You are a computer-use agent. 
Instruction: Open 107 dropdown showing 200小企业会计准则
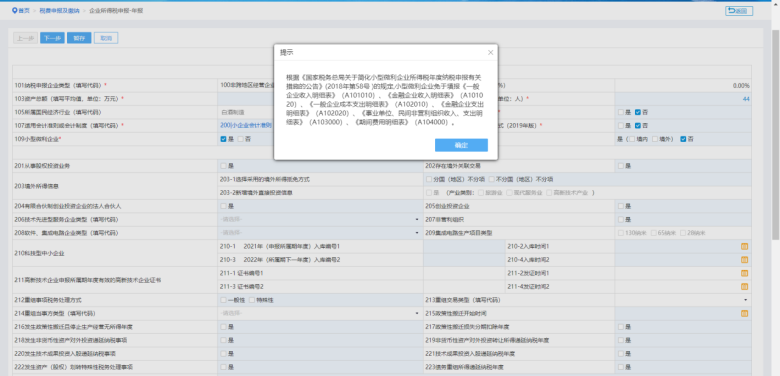(246, 126)
